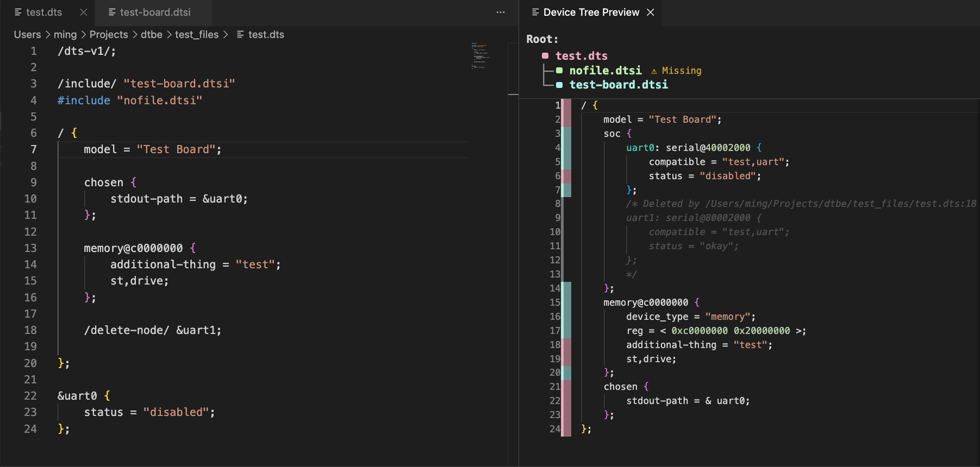The width and height of the screenshot is (980, 467).
Task: Select nofile.dtsi in the Root tree
Action: pyautogui.click(x=606, y=71)
